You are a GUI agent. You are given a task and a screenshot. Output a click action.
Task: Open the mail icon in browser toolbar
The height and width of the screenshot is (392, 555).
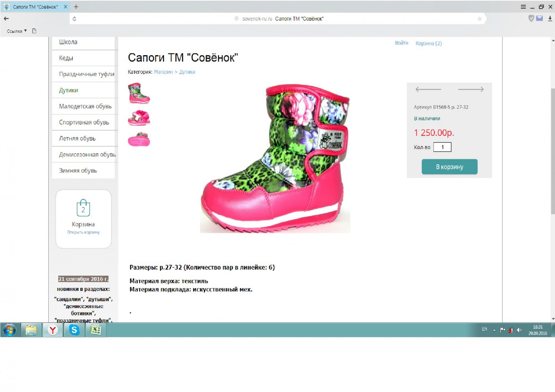coord(540,18)
